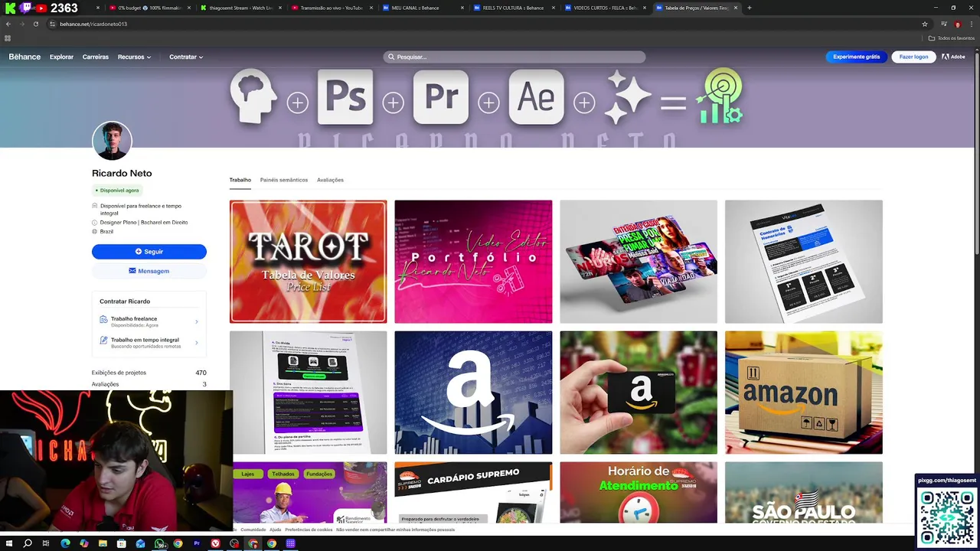
Task: Open the purple grid app in taskbar
Action: coord(290,543)
